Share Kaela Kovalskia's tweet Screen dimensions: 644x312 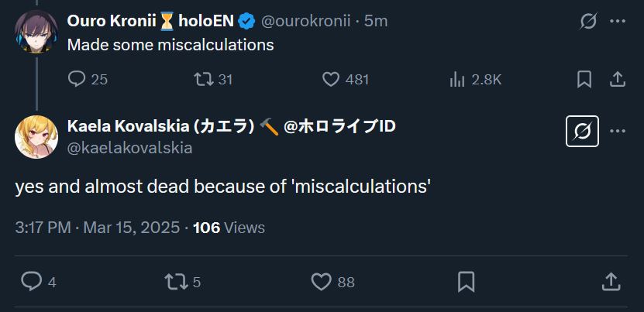point(610,282)
